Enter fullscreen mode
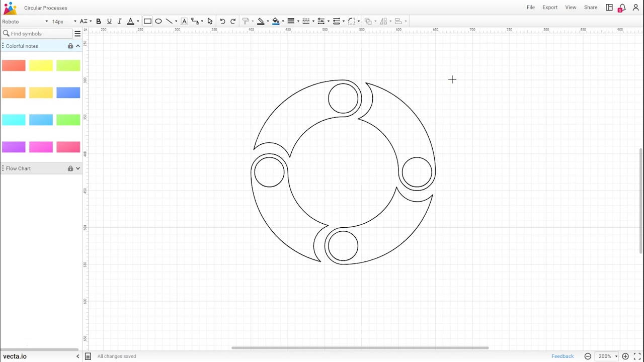 tap(637, 356)
